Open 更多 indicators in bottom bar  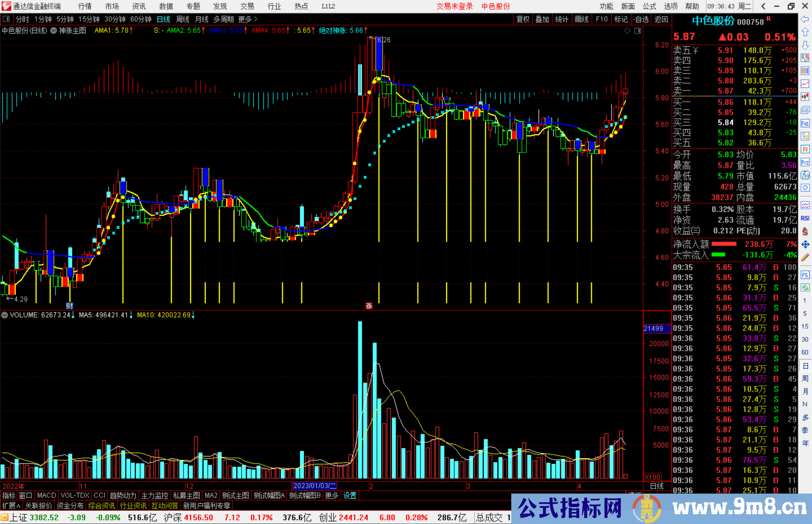point(331,495)
